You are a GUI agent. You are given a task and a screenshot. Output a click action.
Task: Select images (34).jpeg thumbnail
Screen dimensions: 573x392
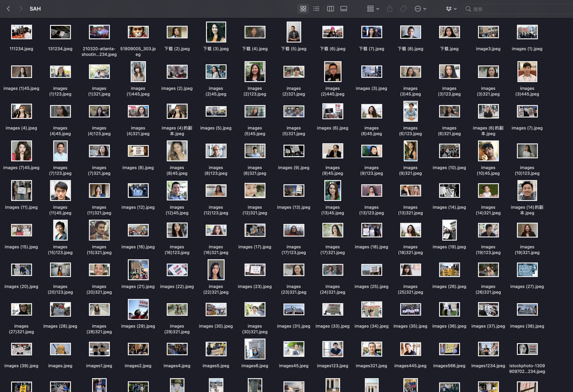pyautogui.click(x=372, y=309)
